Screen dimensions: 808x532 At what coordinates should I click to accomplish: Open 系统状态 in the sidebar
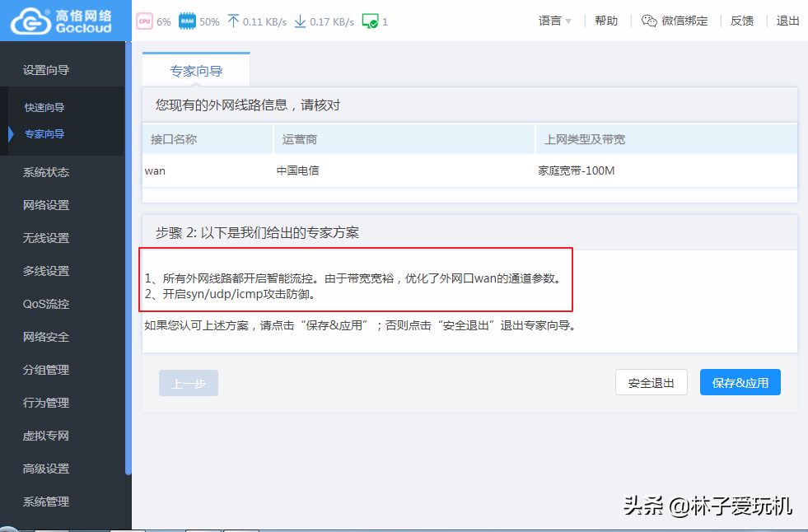[46, 172]
